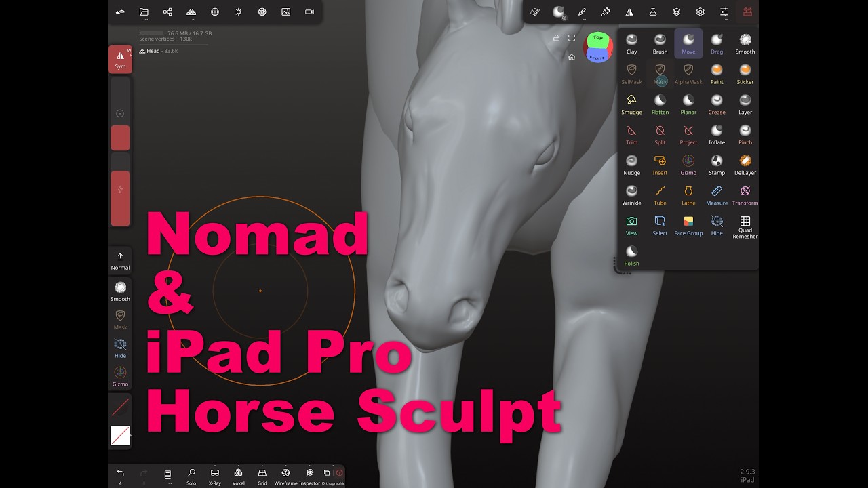This screenshot has height=488, width=868.
Task: Toggle Voxel display option
Action: [x=238, y=476]
